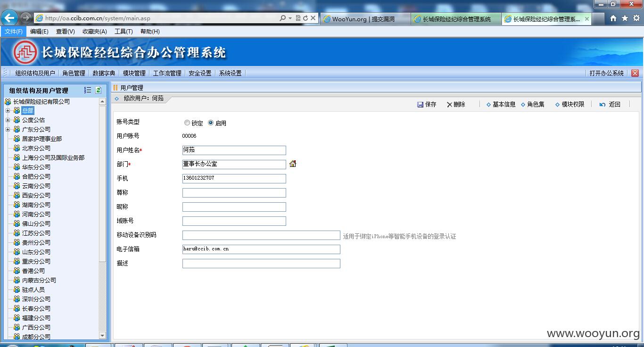Click the stop loading X icon in address bar
Image resolution: width=644 pixels, height=347 pixels.
[313, 18]
